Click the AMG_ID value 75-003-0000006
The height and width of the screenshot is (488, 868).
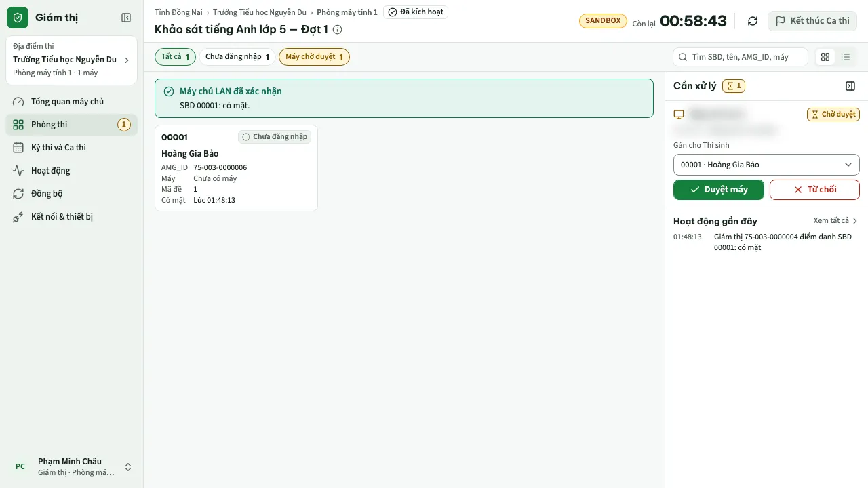(220, 167)
